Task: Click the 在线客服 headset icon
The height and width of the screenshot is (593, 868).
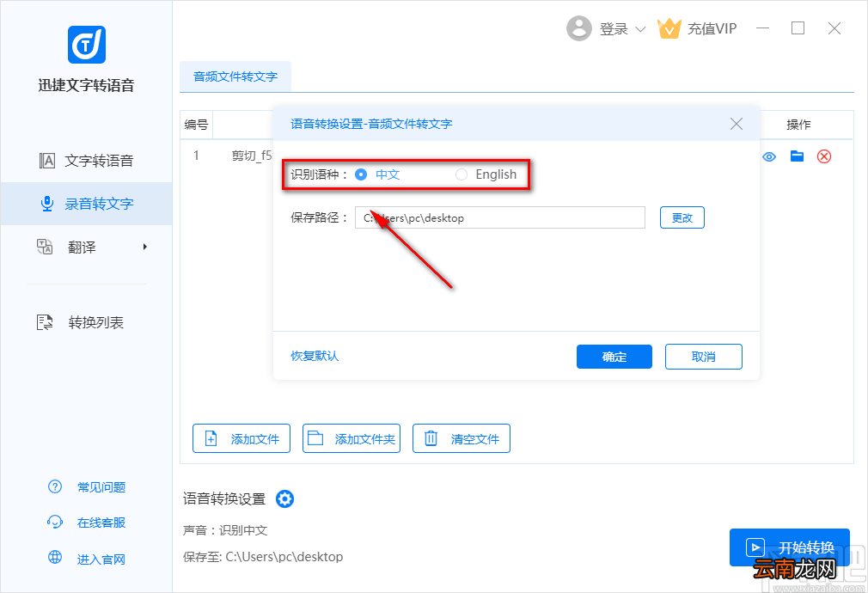Action: point(55,523)
